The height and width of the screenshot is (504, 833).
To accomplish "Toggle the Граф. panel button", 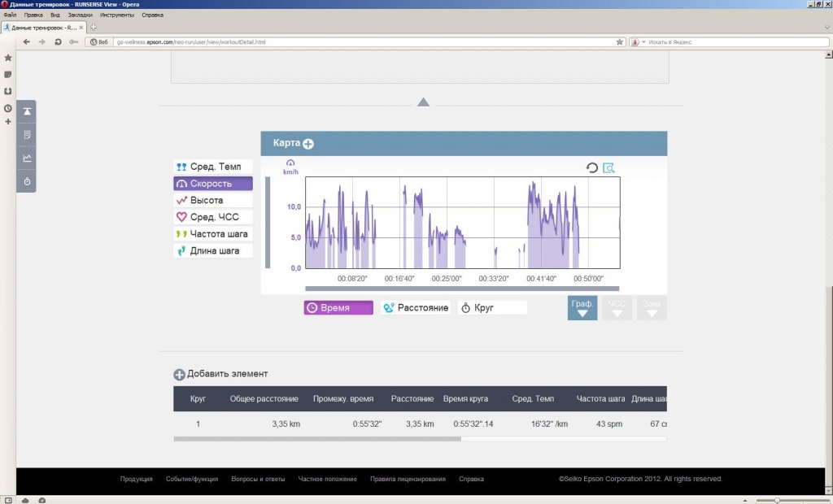I will click(x=582, y=308).
